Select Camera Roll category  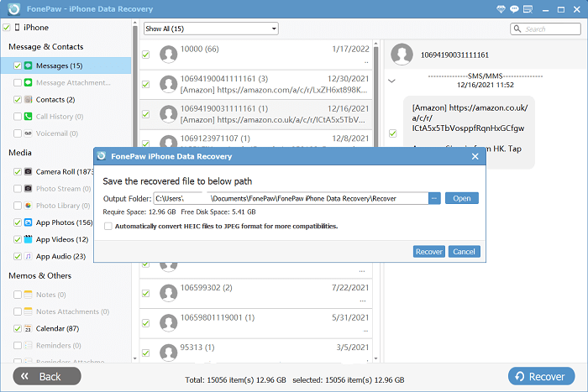(x=65, y=171)
